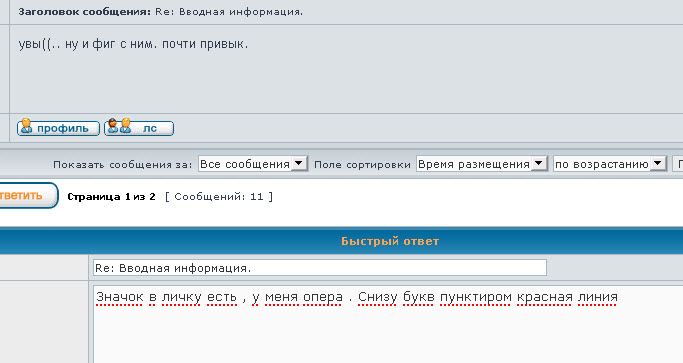Click the underlined word пунктиром in reply
The width and height of the screenshot is (683, 363).
475,297
